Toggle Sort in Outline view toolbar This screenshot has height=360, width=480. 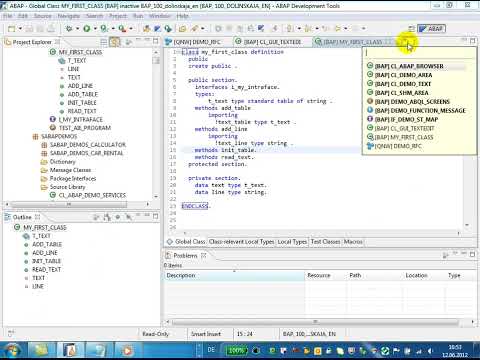pos(96,217)
